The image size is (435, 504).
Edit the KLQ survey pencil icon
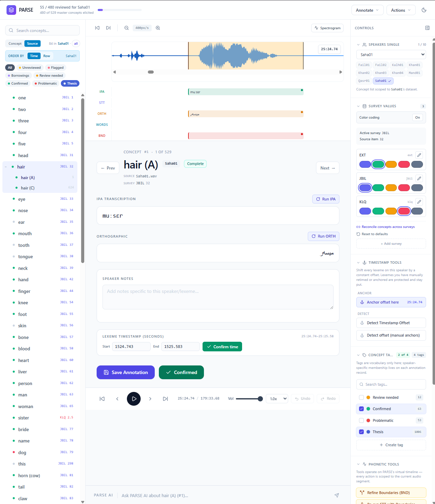(419, 202)
